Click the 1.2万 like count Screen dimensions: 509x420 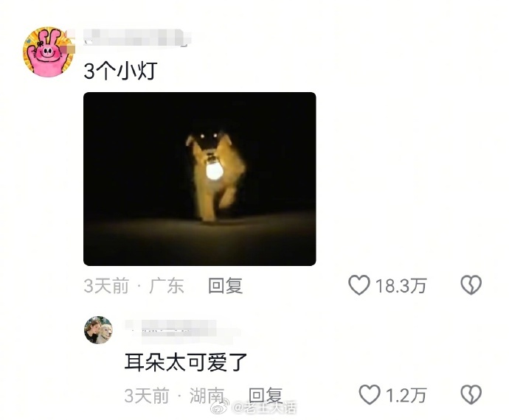point(406,396)
